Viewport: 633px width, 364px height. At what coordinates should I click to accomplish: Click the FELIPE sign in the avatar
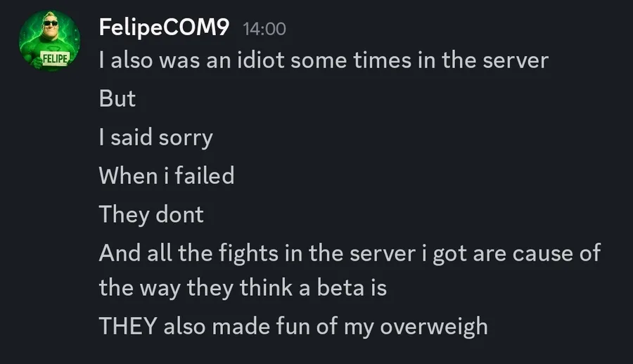56,58
